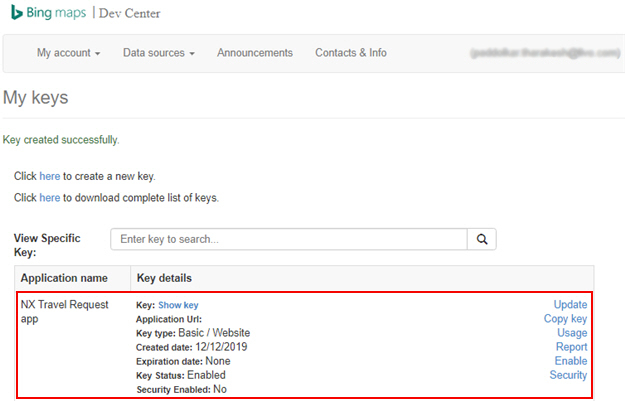The image size is (625, 401).
Task: Click the Expiration date None value
Action: click(x=218, y=361)
